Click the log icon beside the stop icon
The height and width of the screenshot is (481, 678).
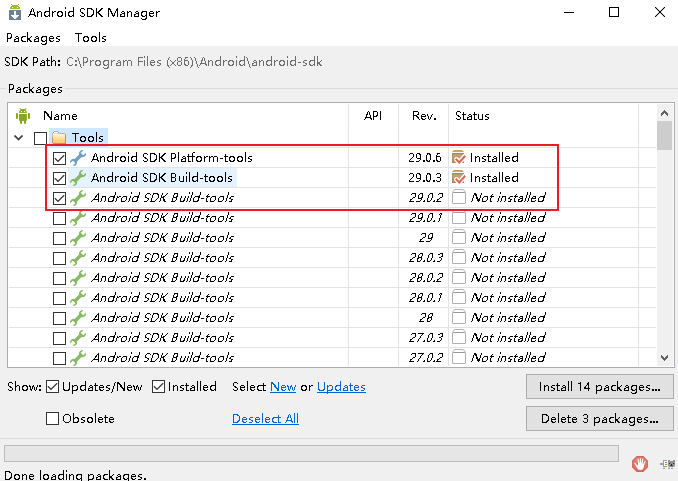(x=668, y=464)
